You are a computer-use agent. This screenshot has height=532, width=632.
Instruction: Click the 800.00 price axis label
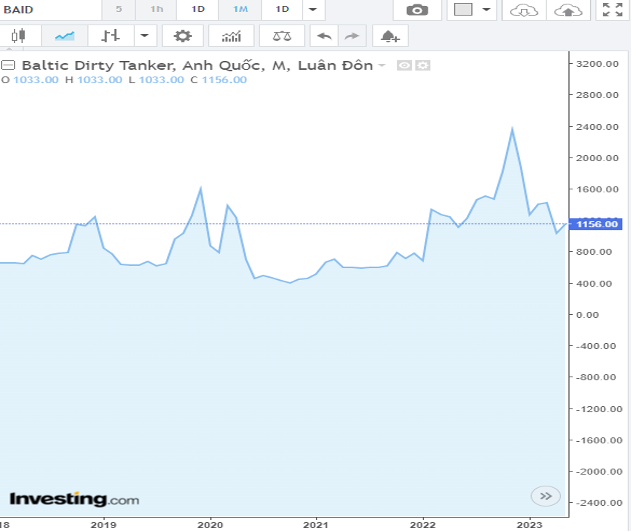tap(594, 252)
